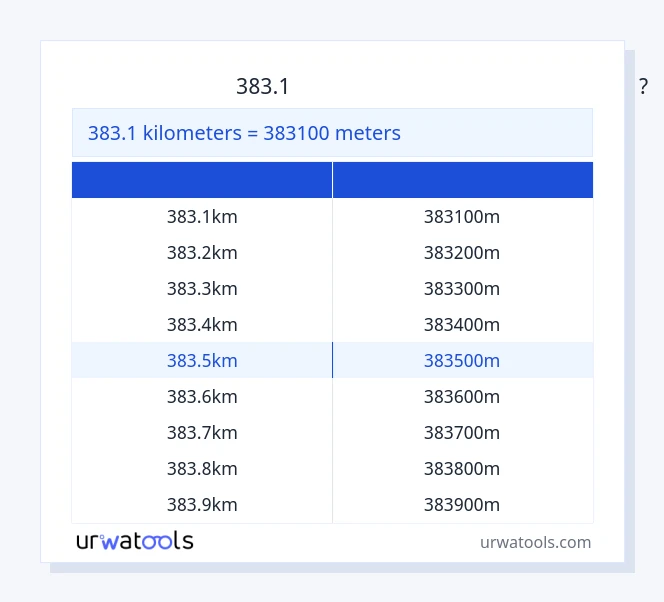Select the 383100m table cell
Screen dimensions: 664x602
point(462,217)
